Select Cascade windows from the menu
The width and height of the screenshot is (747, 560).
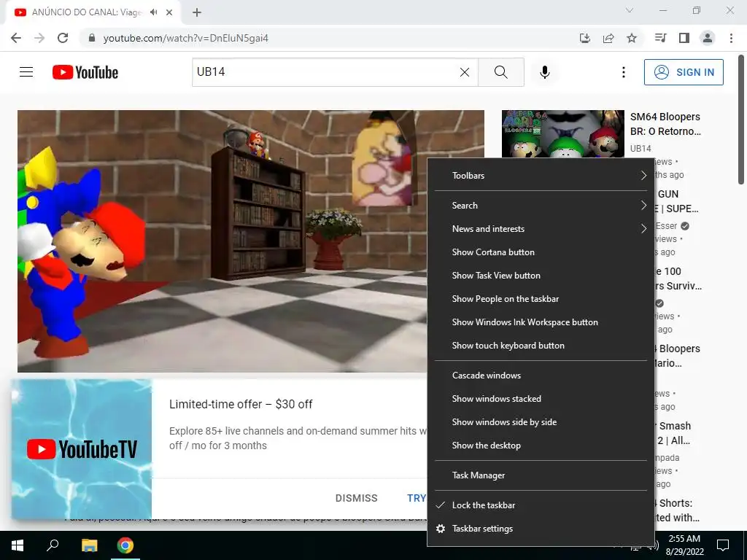point(541,376)
